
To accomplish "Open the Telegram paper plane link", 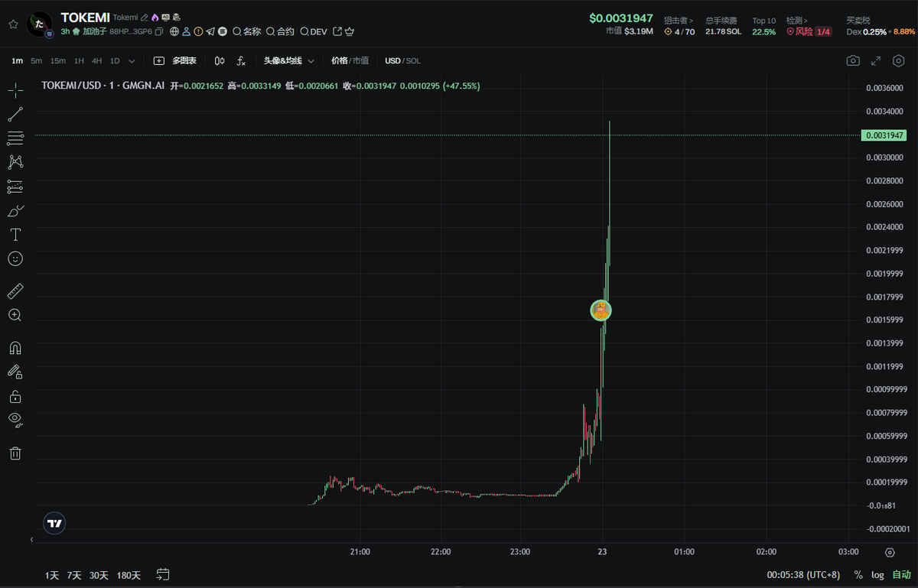I will point(210,31).
